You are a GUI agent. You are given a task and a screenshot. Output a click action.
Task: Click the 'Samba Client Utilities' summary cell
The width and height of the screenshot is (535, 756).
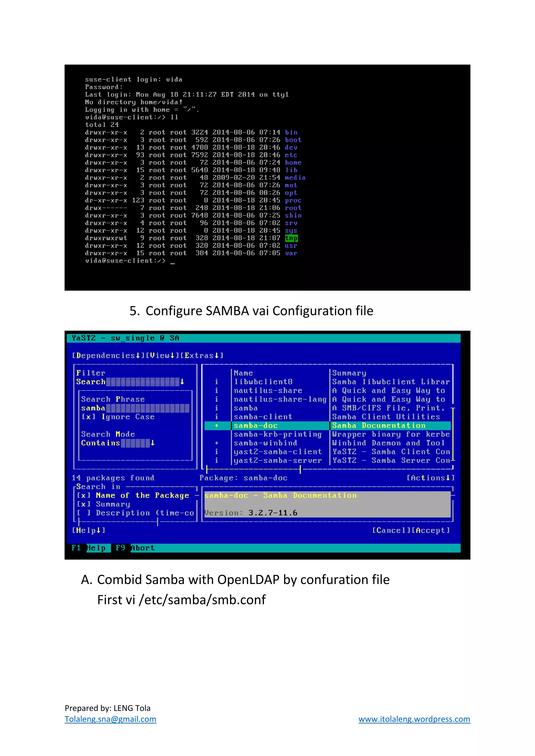[x=386, y=417]
